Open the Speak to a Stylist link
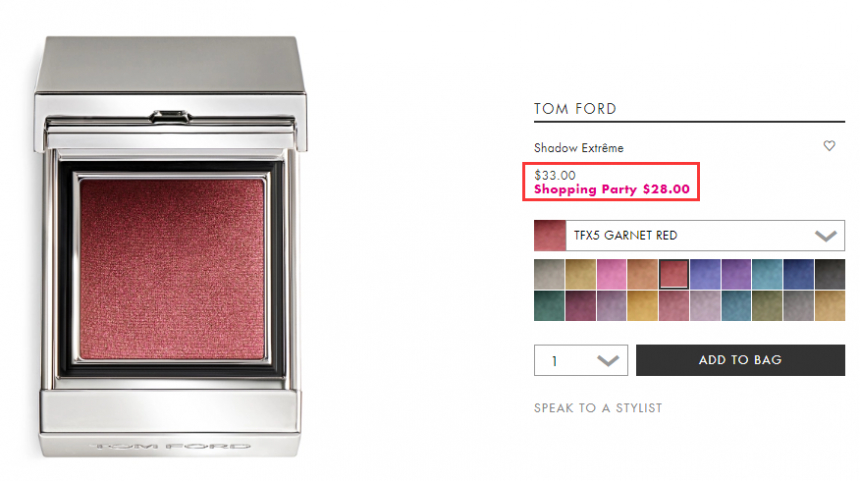 click(x=598, y=408)
